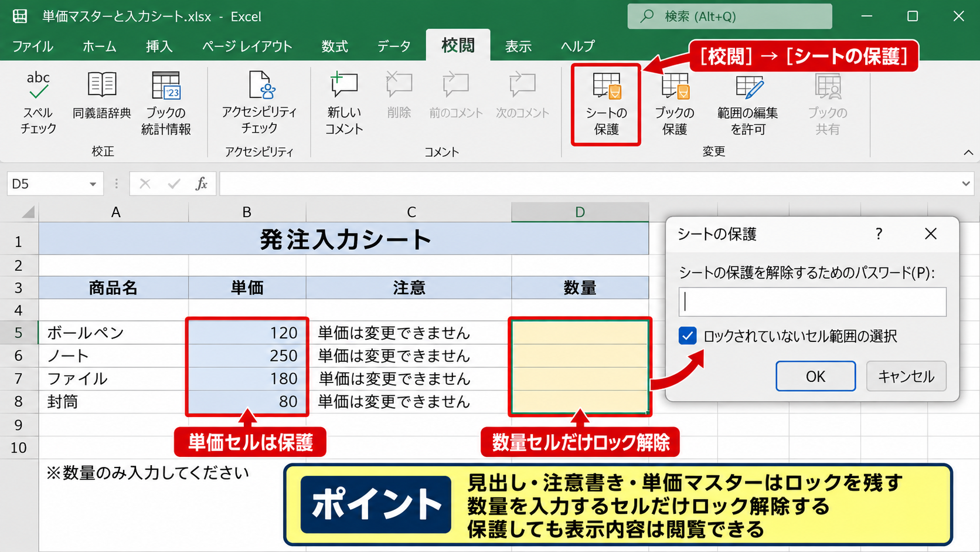This screenshot has height=552, width=980.
Task: Go to 前のコメント previous comment
Action: pyautogui.click(x=456, y=96)
